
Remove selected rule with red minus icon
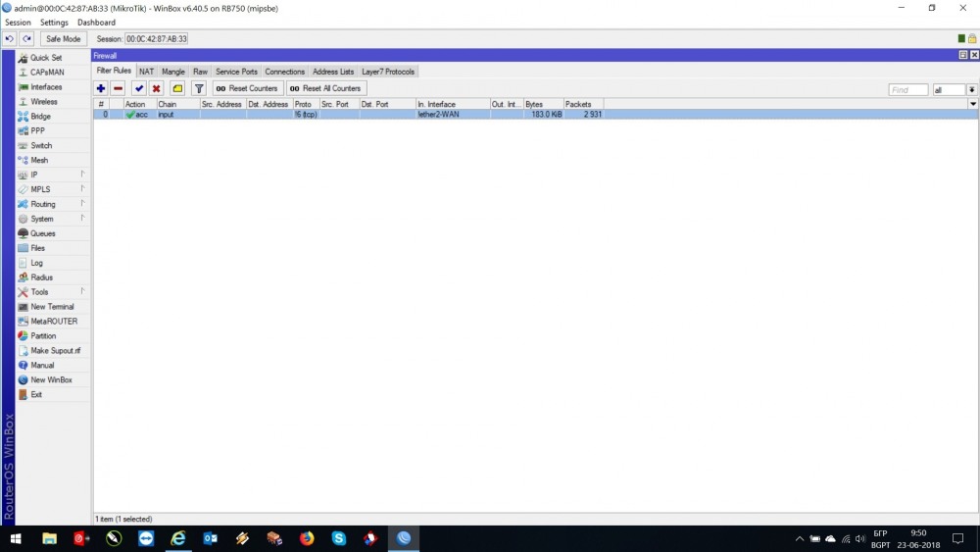[x=118, y=88]
